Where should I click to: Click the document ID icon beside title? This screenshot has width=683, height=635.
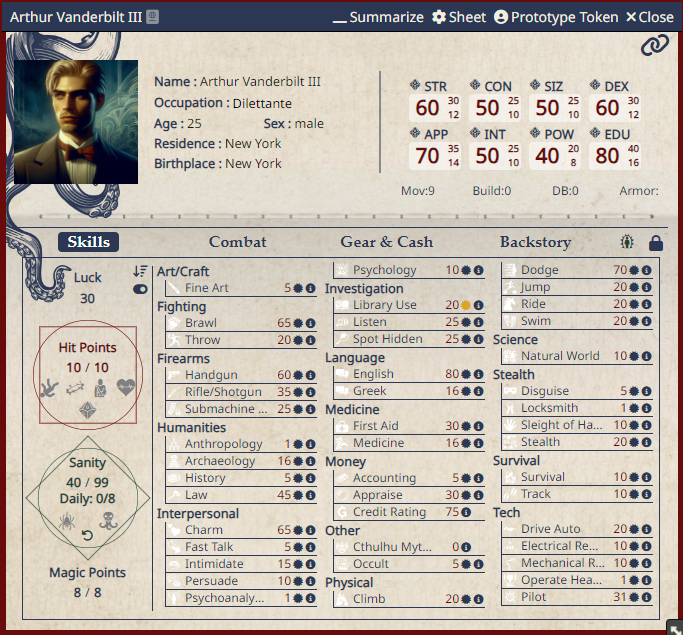[x=152, y=17]
